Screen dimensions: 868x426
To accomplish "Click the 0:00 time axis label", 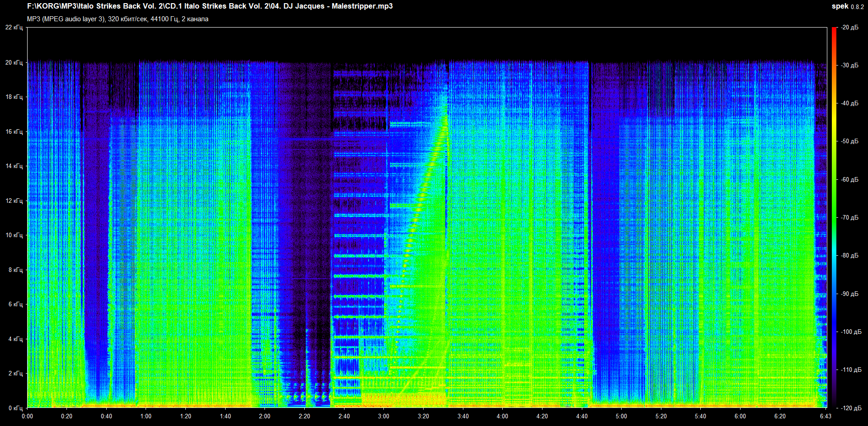I will [27, 416].
